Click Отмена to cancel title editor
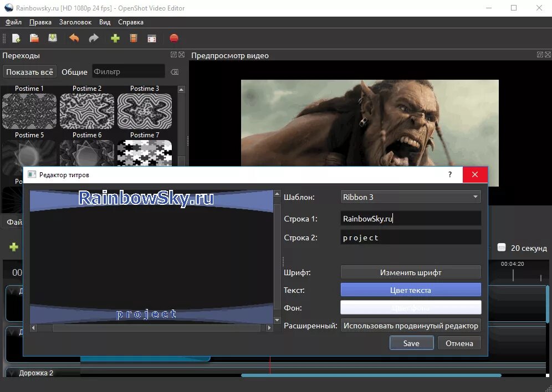The height and width of the screenshot is (392, 552). [x=459, y=343]
